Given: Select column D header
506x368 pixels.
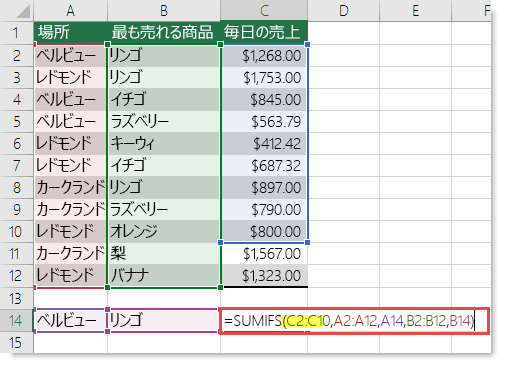Looking at the screenshot, I should (343, 11).
